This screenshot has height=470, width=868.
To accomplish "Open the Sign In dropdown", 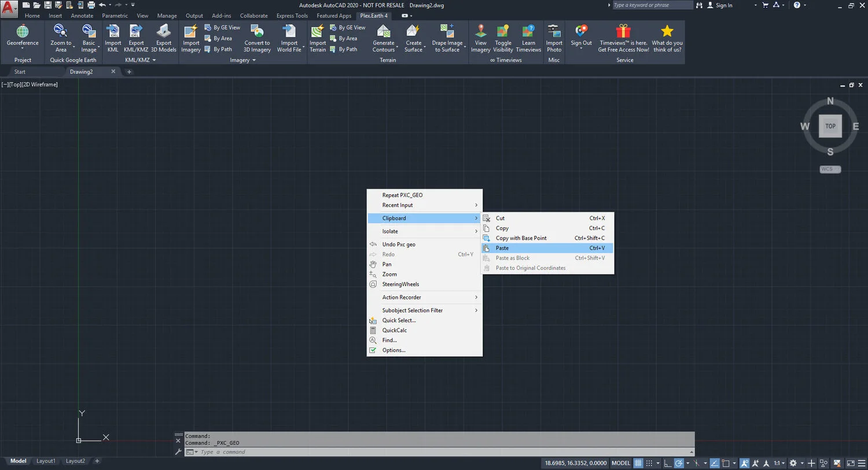I will (755, 5).
